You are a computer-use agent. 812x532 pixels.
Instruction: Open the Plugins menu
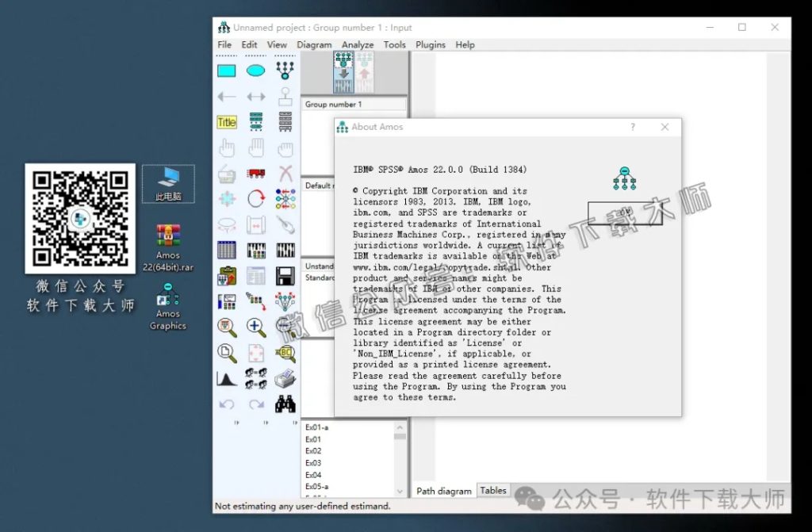coord(431,44)
